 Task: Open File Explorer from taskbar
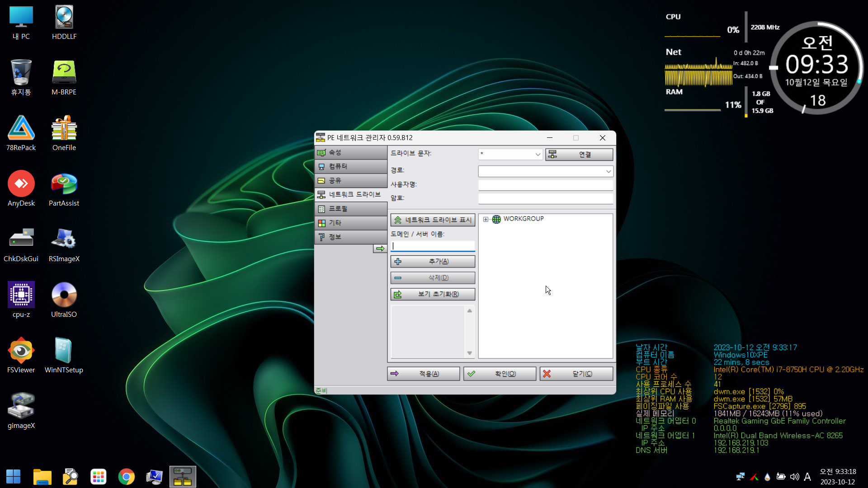click(x=42, y=477)
